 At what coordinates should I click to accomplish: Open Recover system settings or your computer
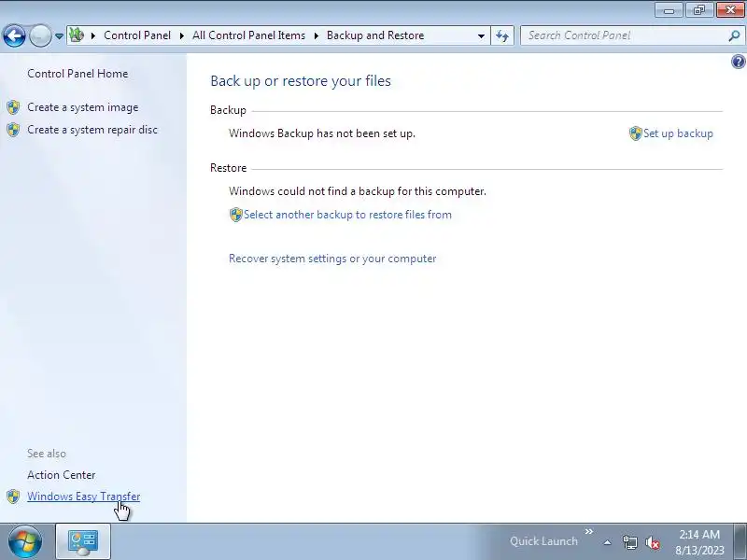(x=332, y=259)
